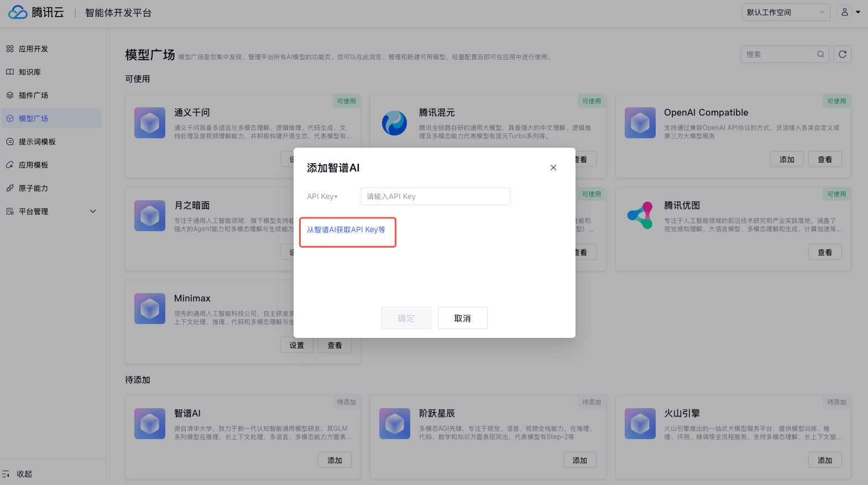This screenshot has height=485, width=868.
Task: Click 查看 on the Minimax card
Action: pos(334,345)
